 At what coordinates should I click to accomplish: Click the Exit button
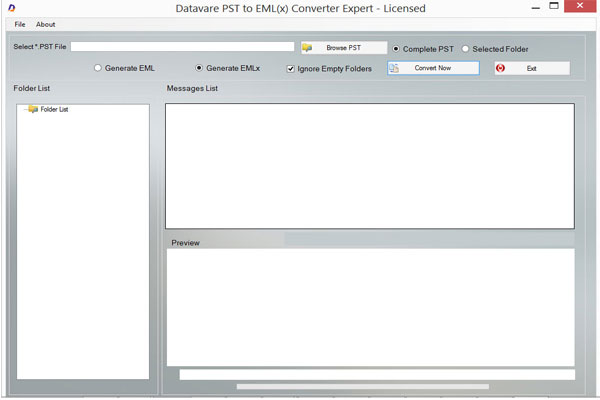(532, 69)
